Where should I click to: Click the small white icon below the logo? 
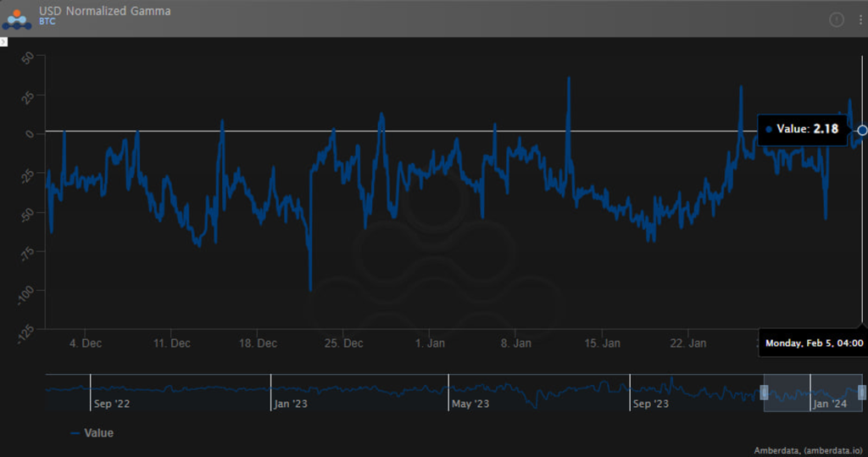pos(3,41)
